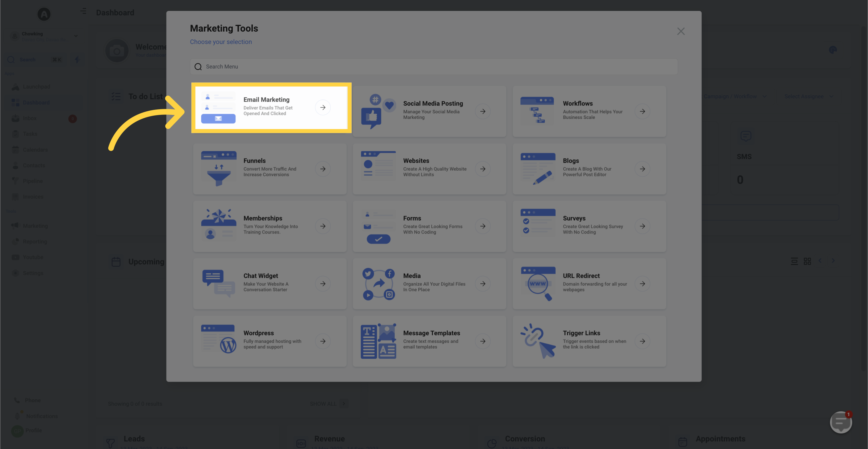Switch Upcoming to list view icon
The height and width of the screenshot is (449, 868).
click(794, 261)
